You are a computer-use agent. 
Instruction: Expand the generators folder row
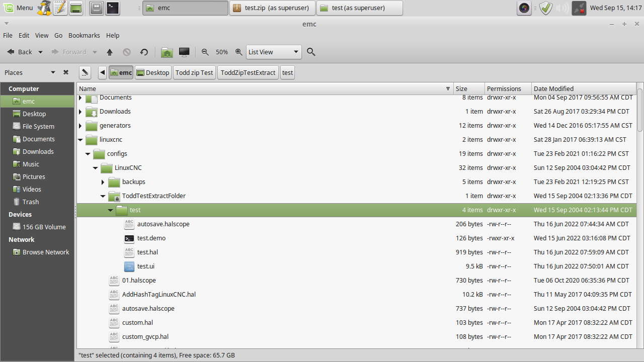[80, 126]
